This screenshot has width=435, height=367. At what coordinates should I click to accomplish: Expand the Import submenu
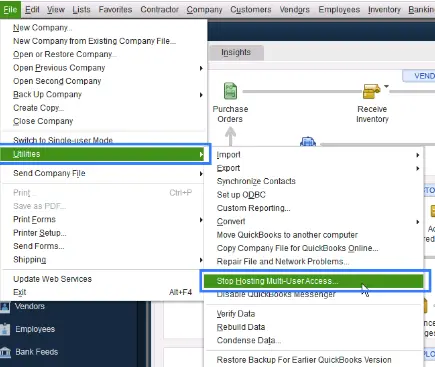click(x=314, y=155)
